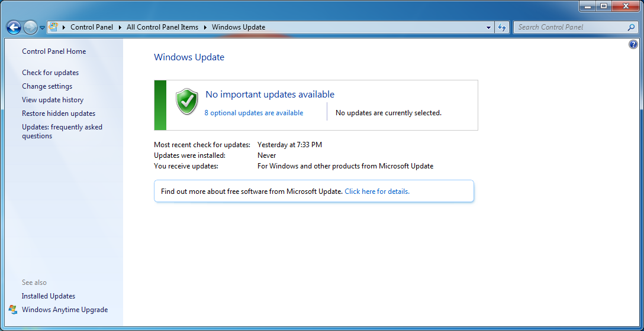Select All Control Panel Items breadcrumb
This screenshot has height=331, width=644.
(x=162, y=27)
